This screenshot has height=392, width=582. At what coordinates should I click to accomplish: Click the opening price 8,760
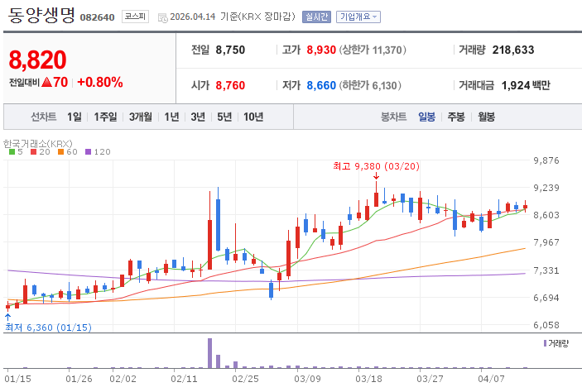(230, 85)
